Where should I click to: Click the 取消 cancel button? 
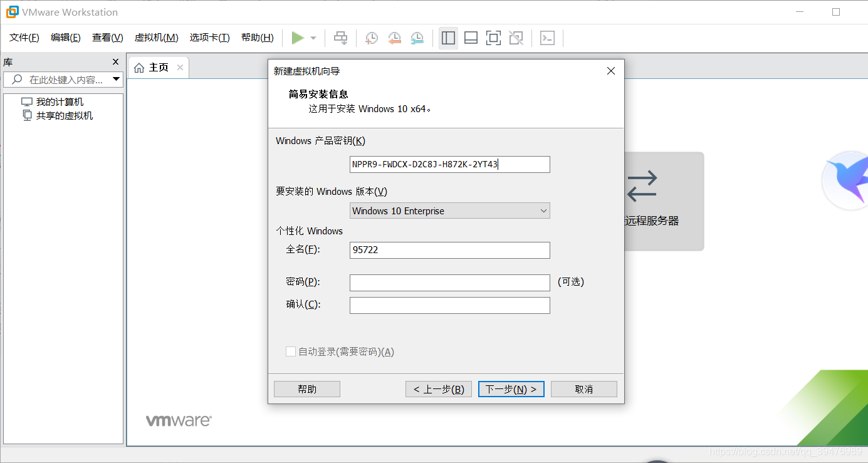[x=584, y=389]
